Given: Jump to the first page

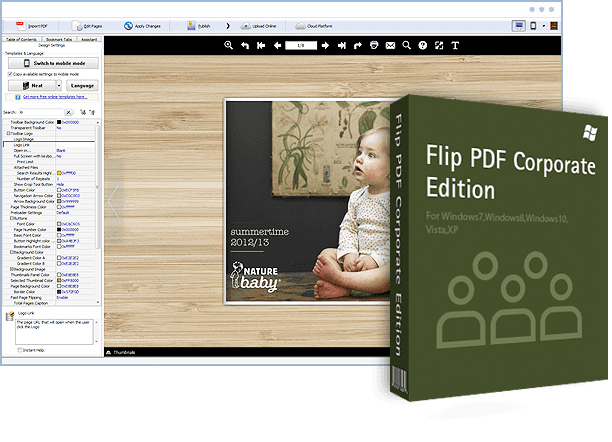Looking at the screenshot, I should click(261, 45).
